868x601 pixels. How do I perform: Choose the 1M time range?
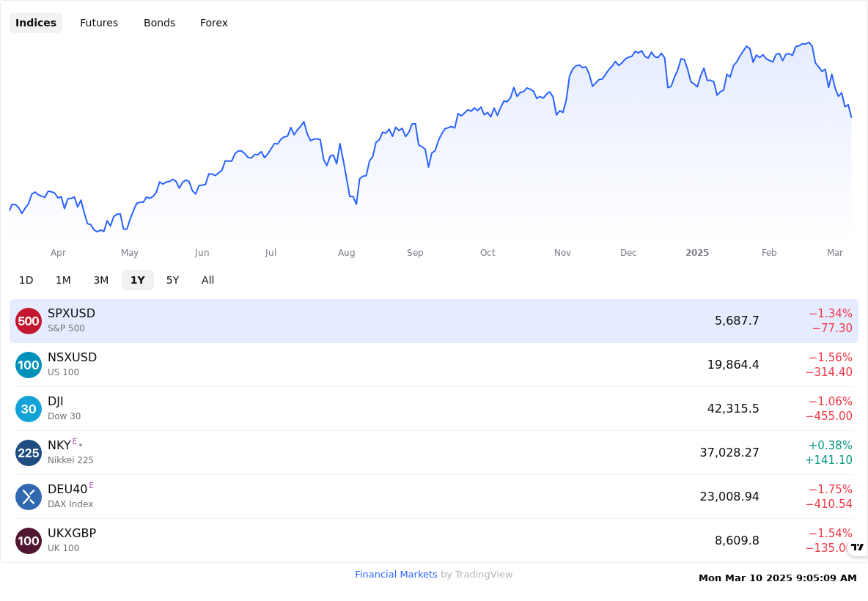tap(63, 280)
